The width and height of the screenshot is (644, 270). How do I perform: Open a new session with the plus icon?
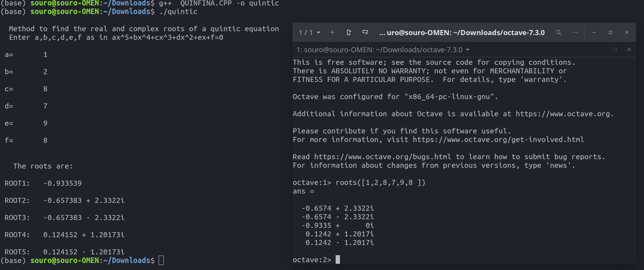[x=332, y=32]
